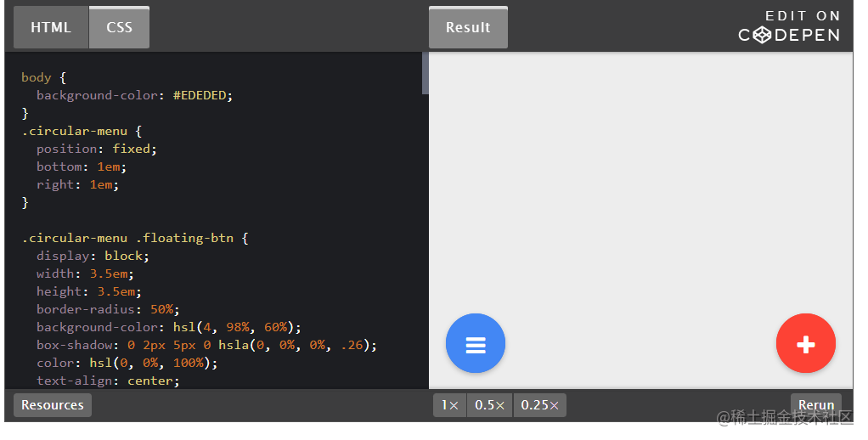Click the 'border-radius: 50%;' line

[x=108, y=309]
